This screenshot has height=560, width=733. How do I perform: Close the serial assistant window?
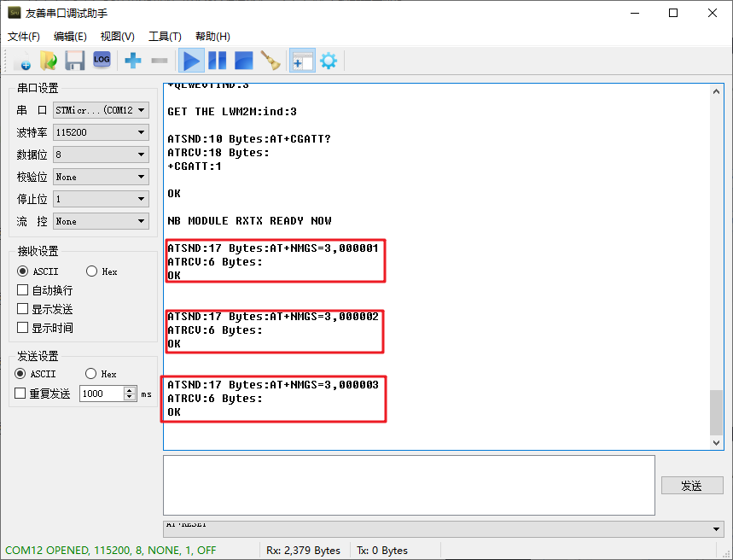(713, 13)
